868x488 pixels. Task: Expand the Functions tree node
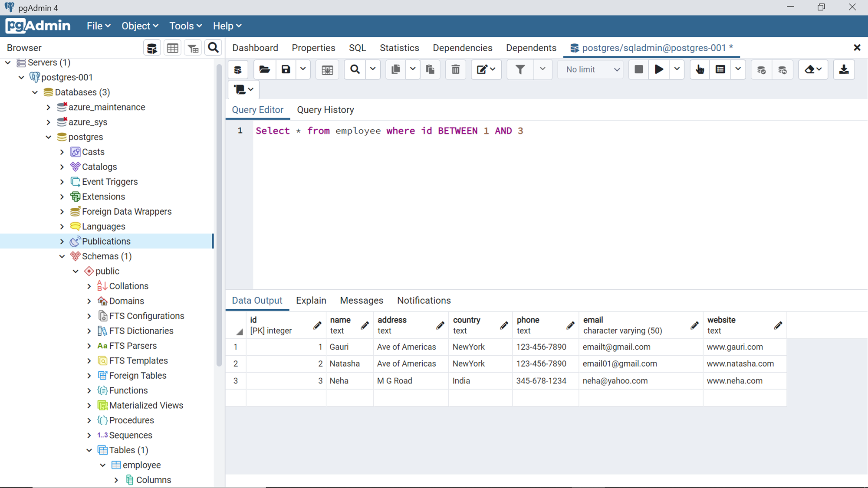click(x=89, y=390)
